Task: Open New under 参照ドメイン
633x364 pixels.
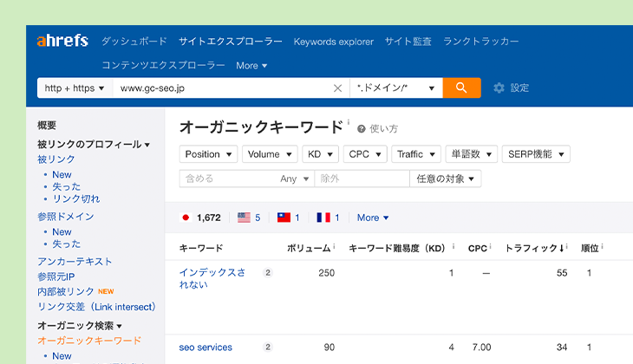Action: point(62,232)
